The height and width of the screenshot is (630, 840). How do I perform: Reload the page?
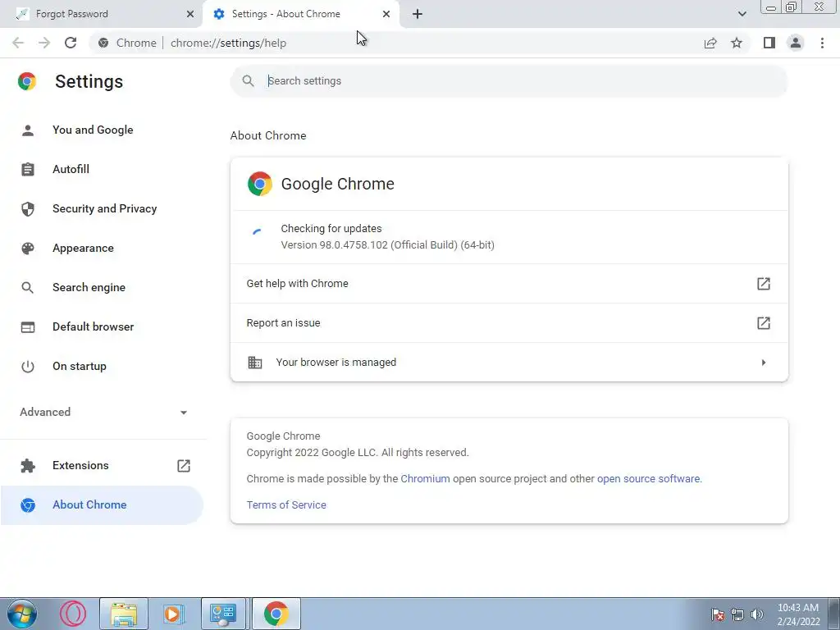pos(71,43)
